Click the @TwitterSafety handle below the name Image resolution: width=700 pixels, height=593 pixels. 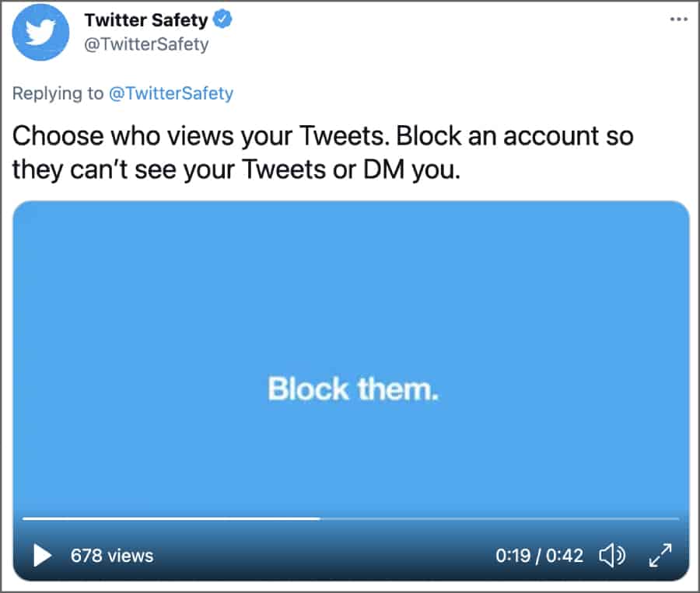[146, 44]
